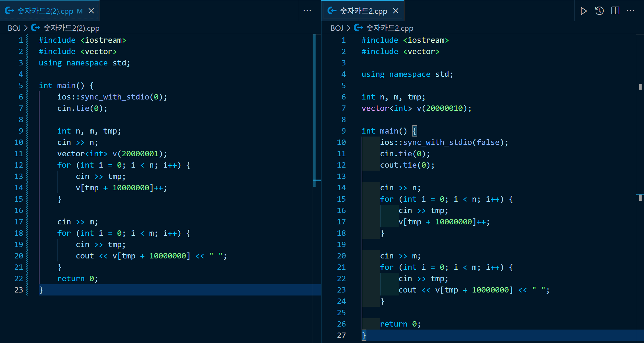The height and width of the screenshot is (343, 644).
Task: Click BOJ breadcrumb in right editor
Action: pyautogui.click(x=337, y=28)
